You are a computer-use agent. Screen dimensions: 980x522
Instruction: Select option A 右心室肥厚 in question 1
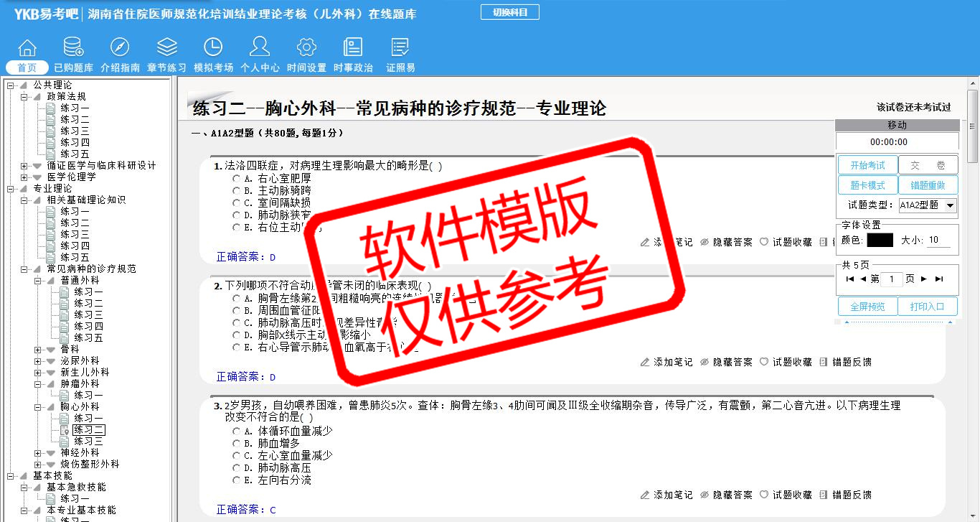click(x=237, y=178)
